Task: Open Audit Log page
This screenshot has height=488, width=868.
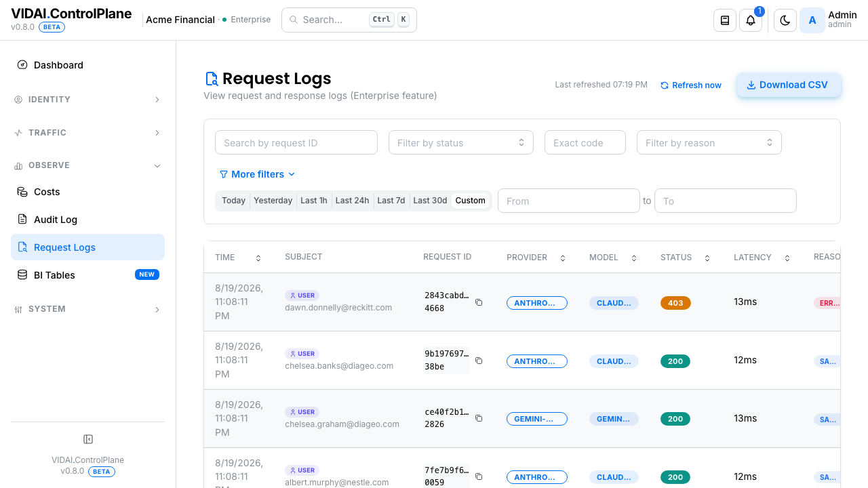Action: pyautogui.click(x=87, y=220)
